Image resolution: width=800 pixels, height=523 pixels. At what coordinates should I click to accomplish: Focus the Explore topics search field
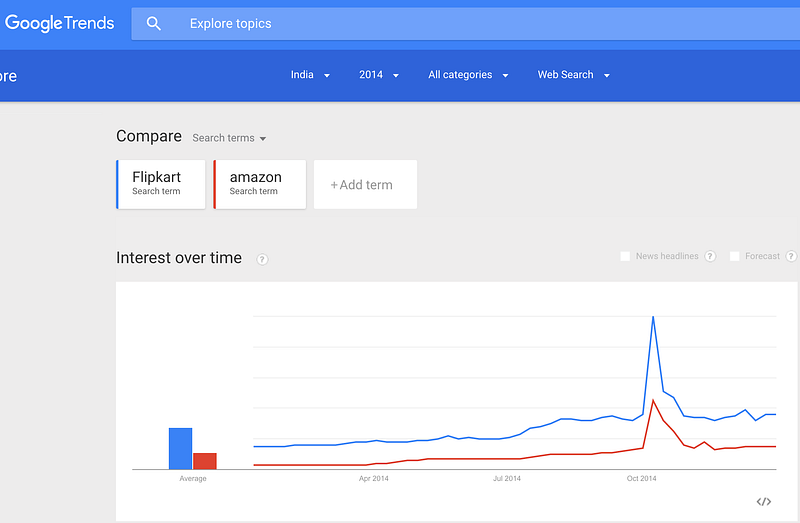pos(465,23)
